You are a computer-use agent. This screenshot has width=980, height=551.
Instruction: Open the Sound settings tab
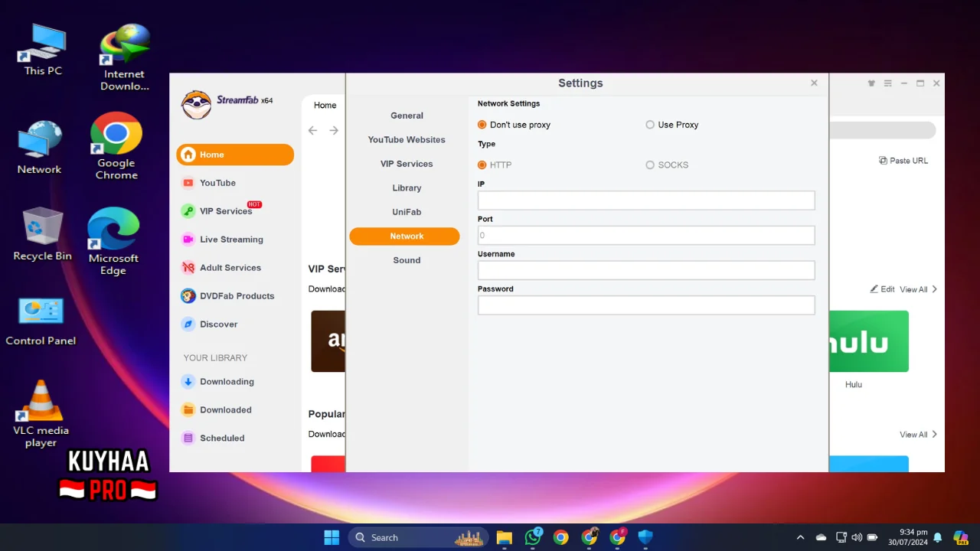coord(407,260)
